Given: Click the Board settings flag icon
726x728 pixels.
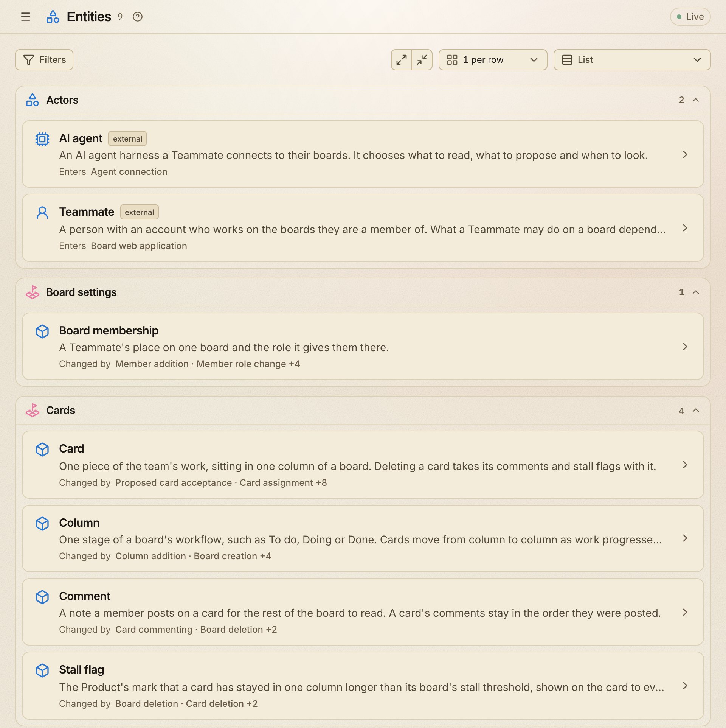Looking at the screenshot, I should pos(33,292).
